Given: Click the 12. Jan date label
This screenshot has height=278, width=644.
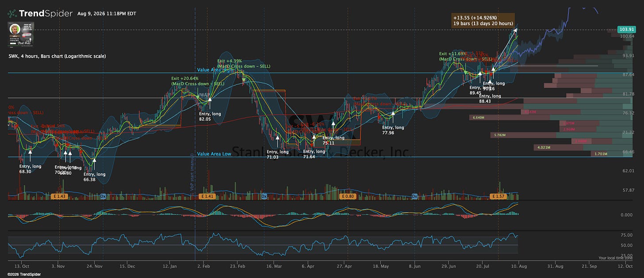Looking at the screenshot, I should pos(170,266).
